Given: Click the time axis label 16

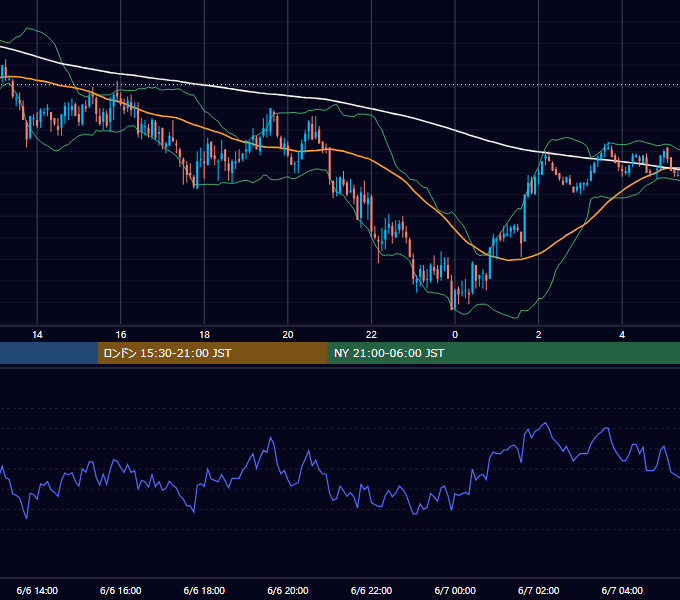Looking at the screenshot, I should (121, 335).
